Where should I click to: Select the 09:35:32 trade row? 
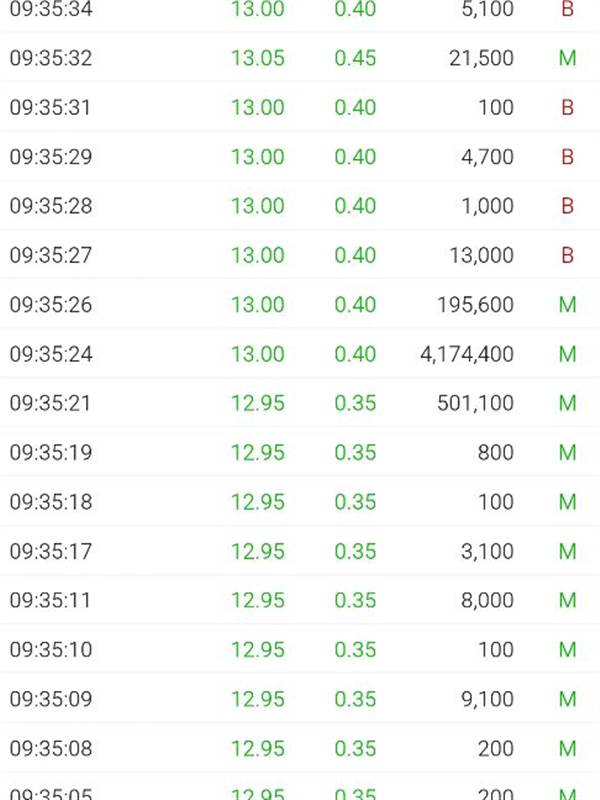pyautogui.click(x=300, y=58)
